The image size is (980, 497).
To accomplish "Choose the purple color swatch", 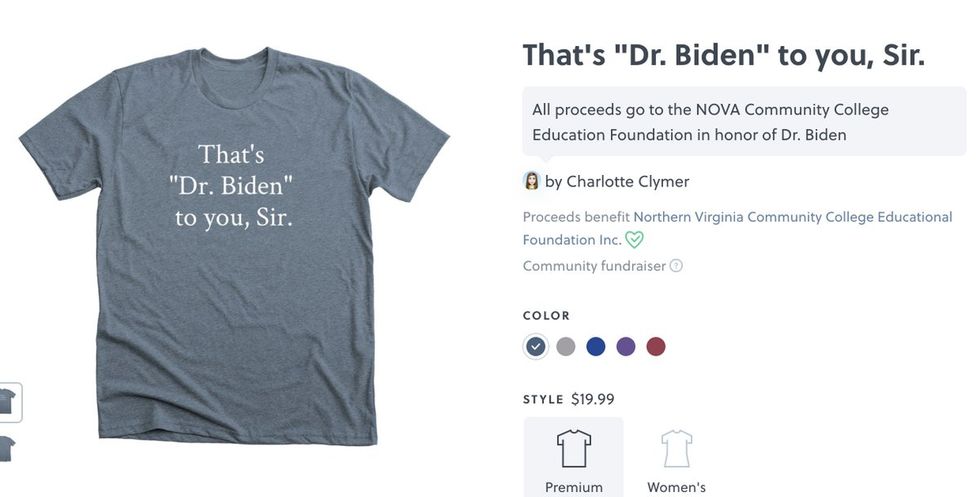I will [x=626, y=347].
